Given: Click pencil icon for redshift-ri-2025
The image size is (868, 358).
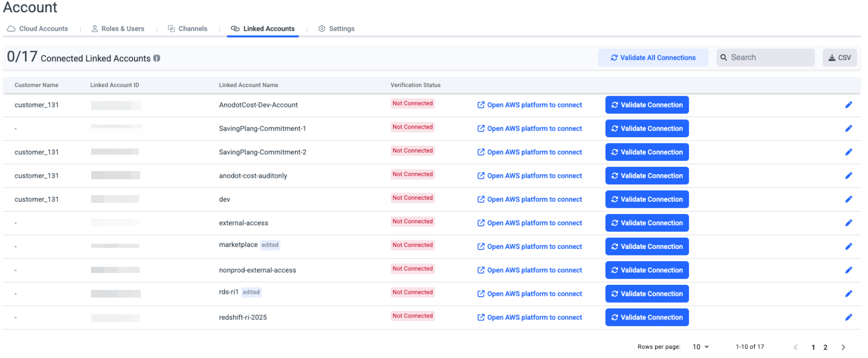Looking at the screenshot, I should [848, 317].
